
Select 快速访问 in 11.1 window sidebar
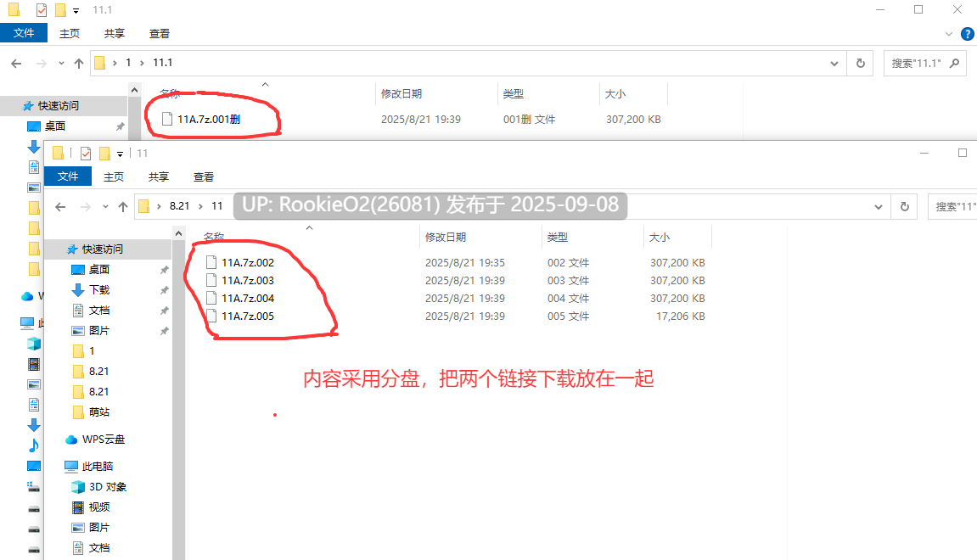pyautogui.click(x=59, y=106)
